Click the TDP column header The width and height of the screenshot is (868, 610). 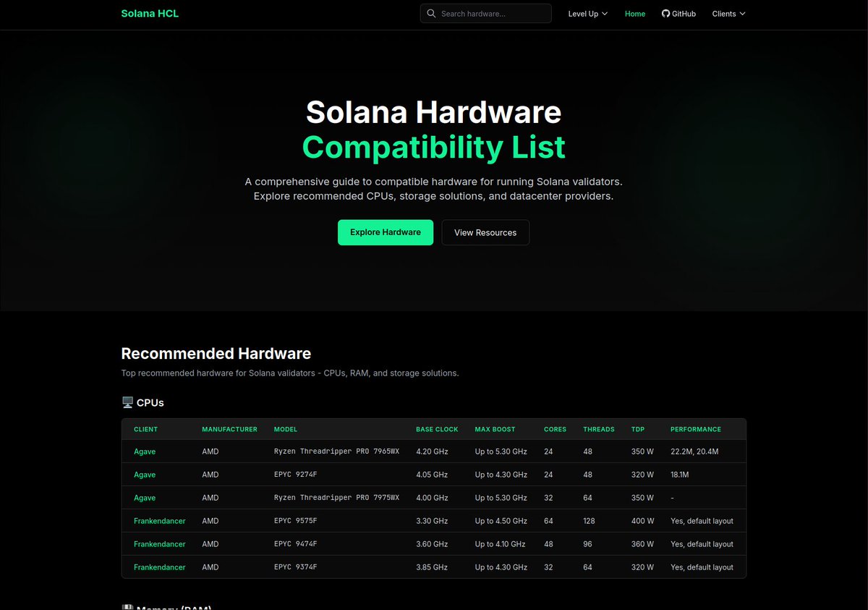tap(638, 429)
